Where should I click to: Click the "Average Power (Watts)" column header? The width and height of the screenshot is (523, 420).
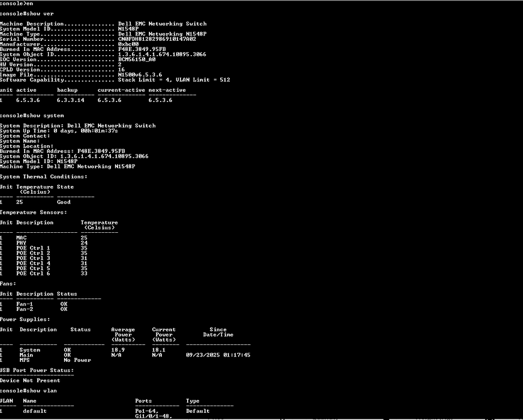click(x=123, y=335)
